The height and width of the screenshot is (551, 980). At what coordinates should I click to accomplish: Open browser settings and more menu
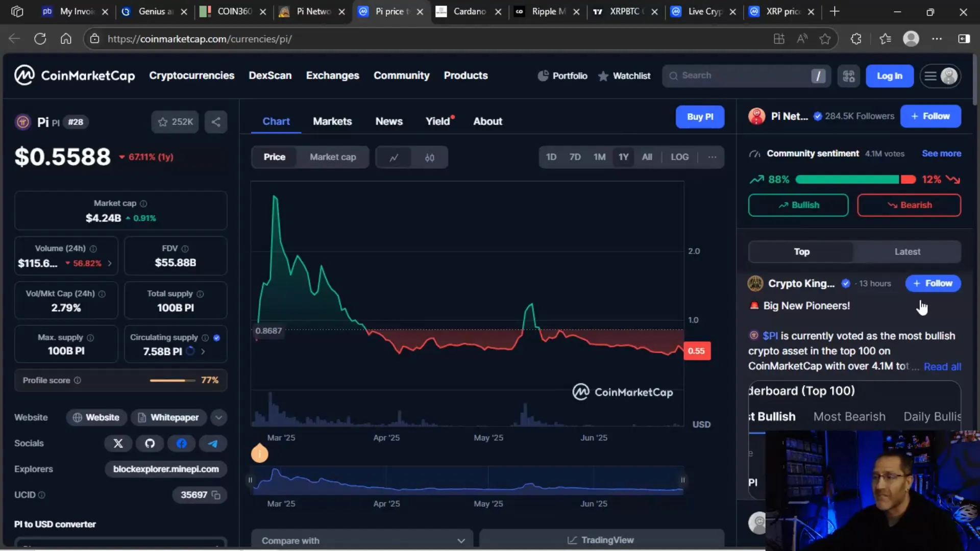click(x=937, y=39)
